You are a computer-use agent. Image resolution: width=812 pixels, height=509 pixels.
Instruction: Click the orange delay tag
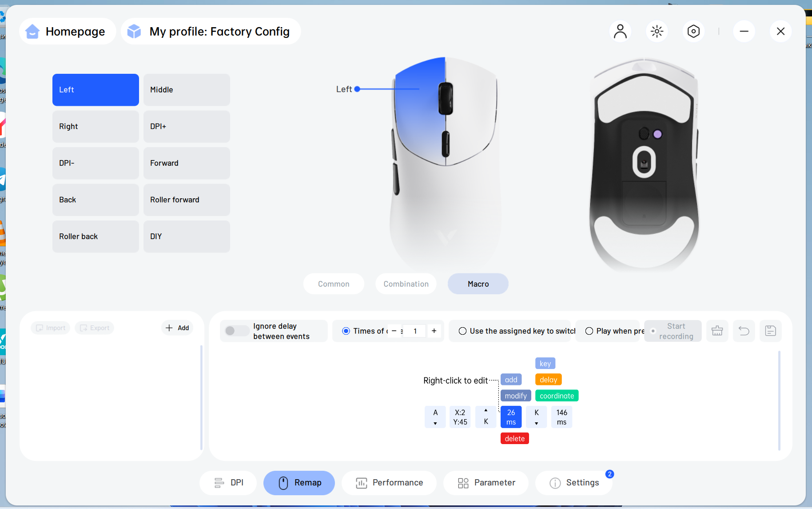coord(548,380)
